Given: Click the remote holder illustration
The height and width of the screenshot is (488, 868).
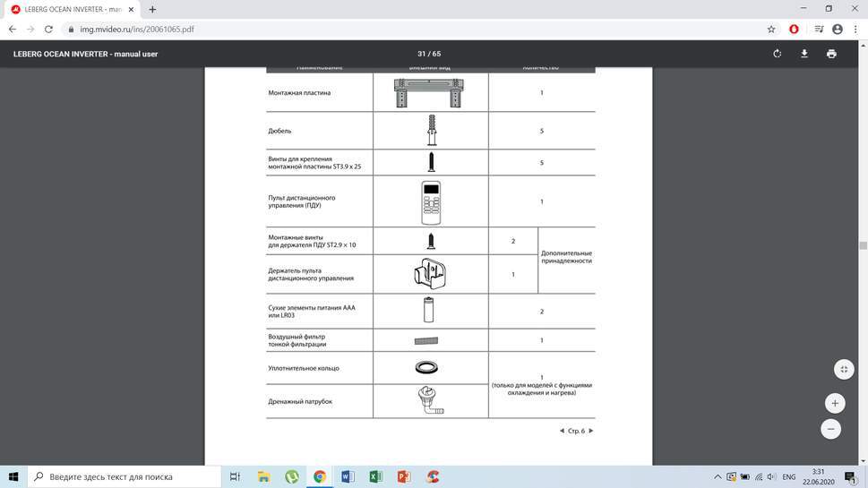Looking at the screenshot, I should click(x=430, y=274).
